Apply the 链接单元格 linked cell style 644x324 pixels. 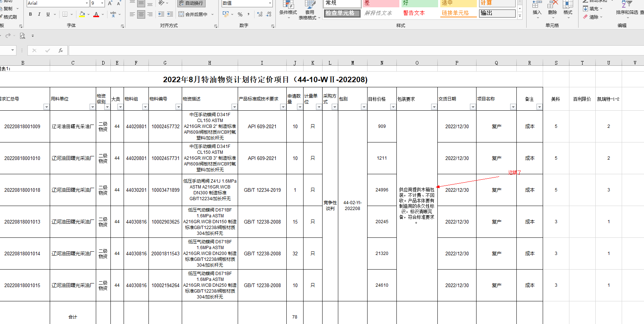click(x=459, y=13)
